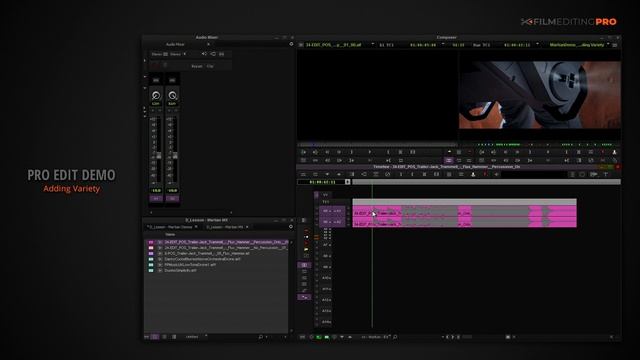This screenshot has height=360, width=640.
Task: Toggle the second purple track button below the faders
Action: pyautogui.click(x=172, y=198)
